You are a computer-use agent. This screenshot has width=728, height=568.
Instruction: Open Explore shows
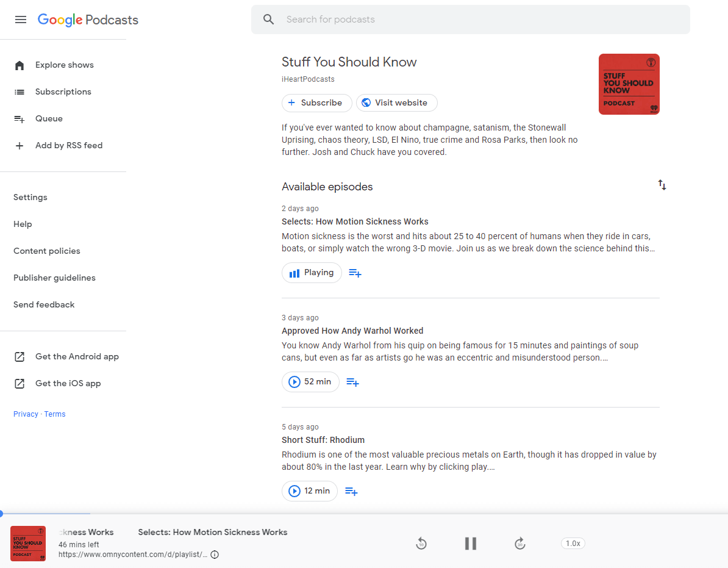pos(64,65)
